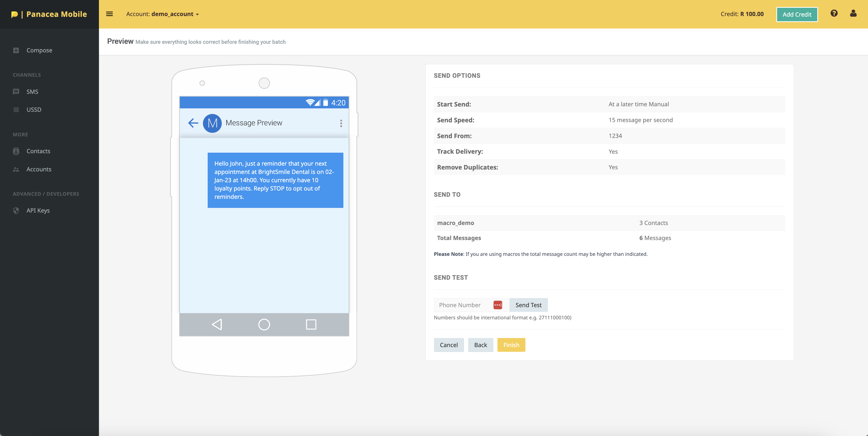Click the back arrow in phone preview
Viewport: 868px width, 436px height.
(193, 123)
